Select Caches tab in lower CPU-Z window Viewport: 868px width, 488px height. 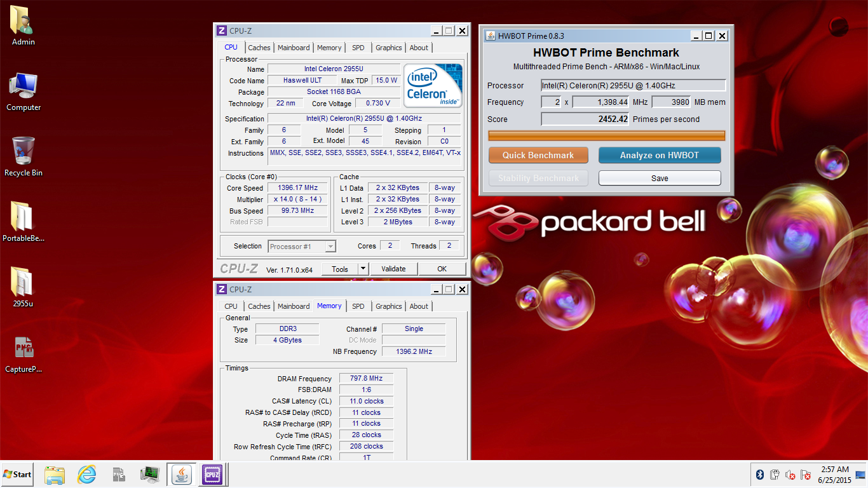(259, 306)
